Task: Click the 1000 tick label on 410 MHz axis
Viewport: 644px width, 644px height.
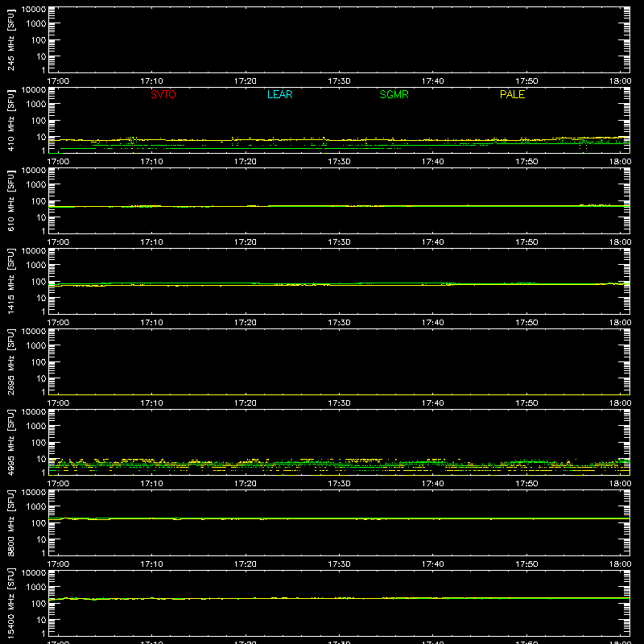Action: coord(36,105)
